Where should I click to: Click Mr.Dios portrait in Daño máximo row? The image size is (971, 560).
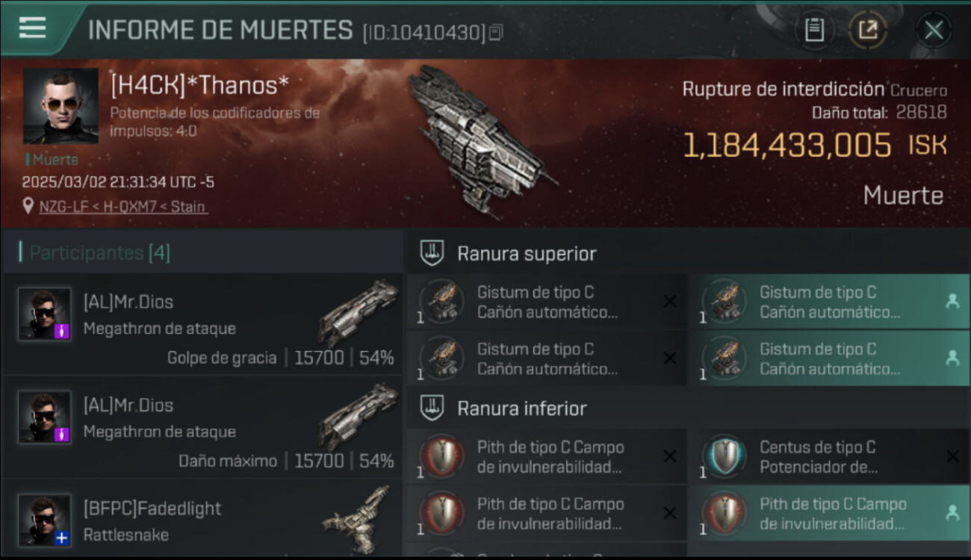[45, 417]
